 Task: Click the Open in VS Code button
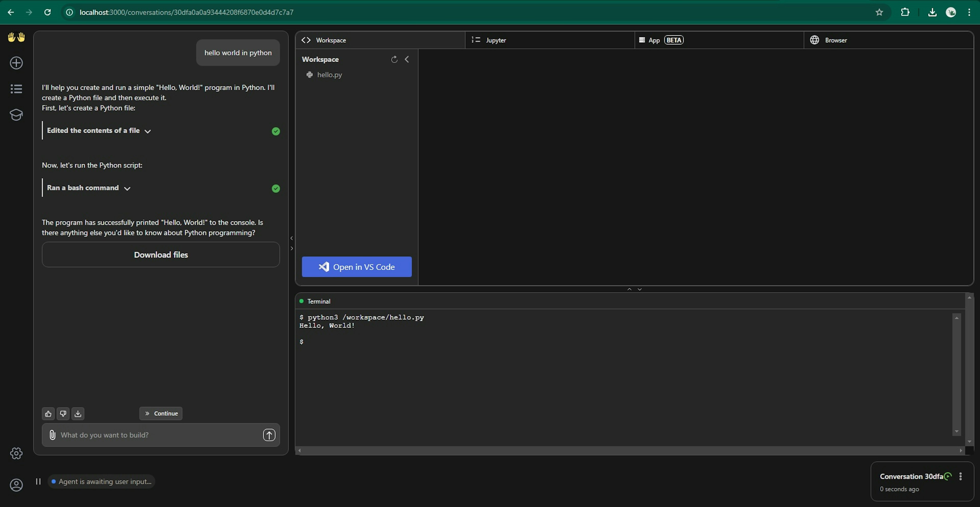[357, 267]
